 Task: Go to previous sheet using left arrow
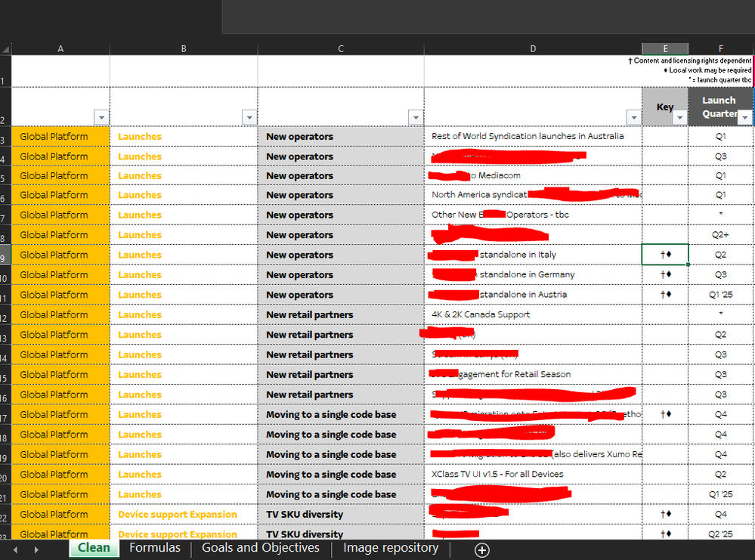click(x=15, y=549)
